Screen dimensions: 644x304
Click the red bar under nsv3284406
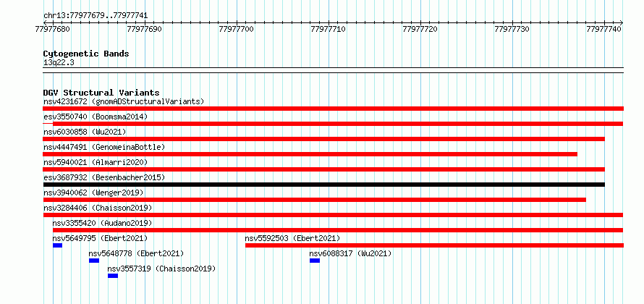coord(333,215)
